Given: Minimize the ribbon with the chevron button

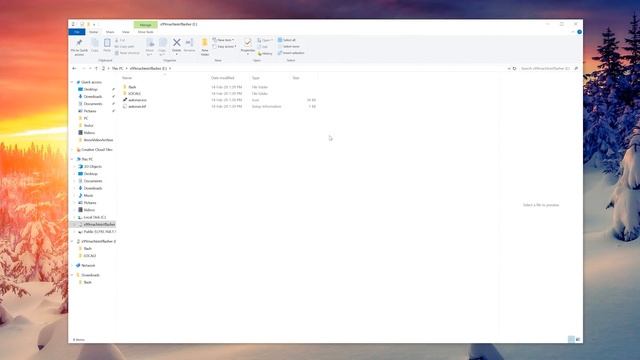Looking at the screenshot, I should (573, 32).
